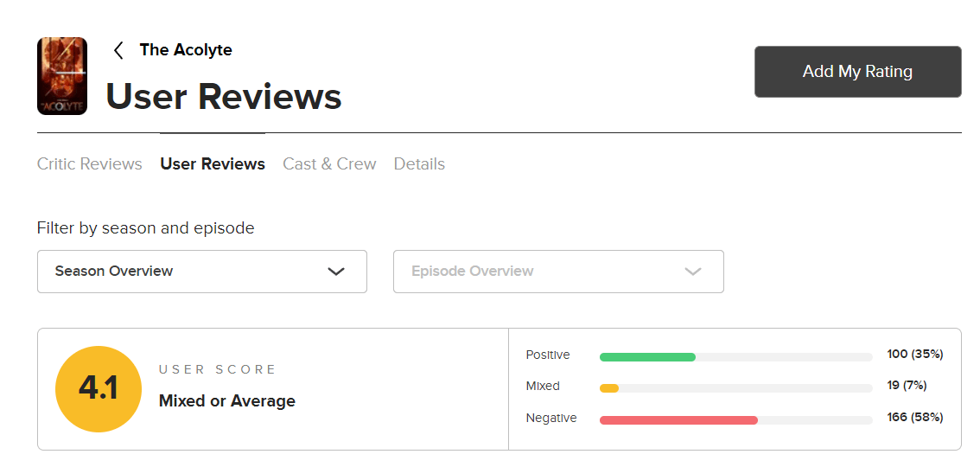Click the arrow icon in Episode Overview
This screenshot has width=980, height=467.
coord(692,272)
